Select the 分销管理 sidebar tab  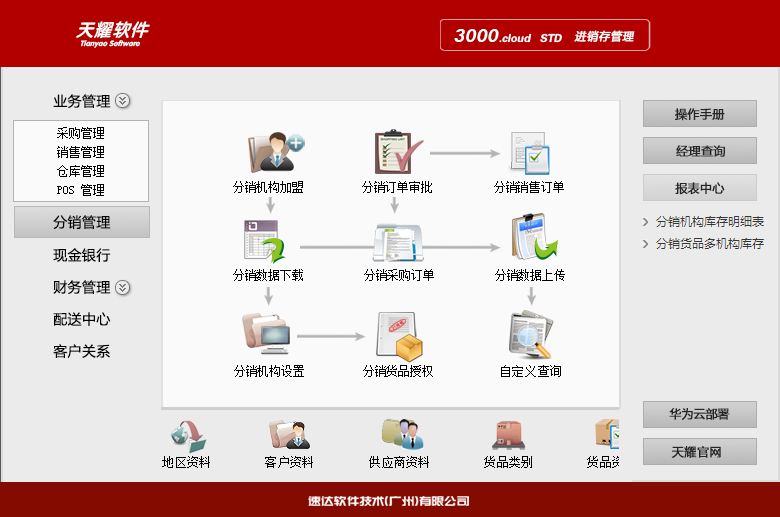tap(82, 222)
